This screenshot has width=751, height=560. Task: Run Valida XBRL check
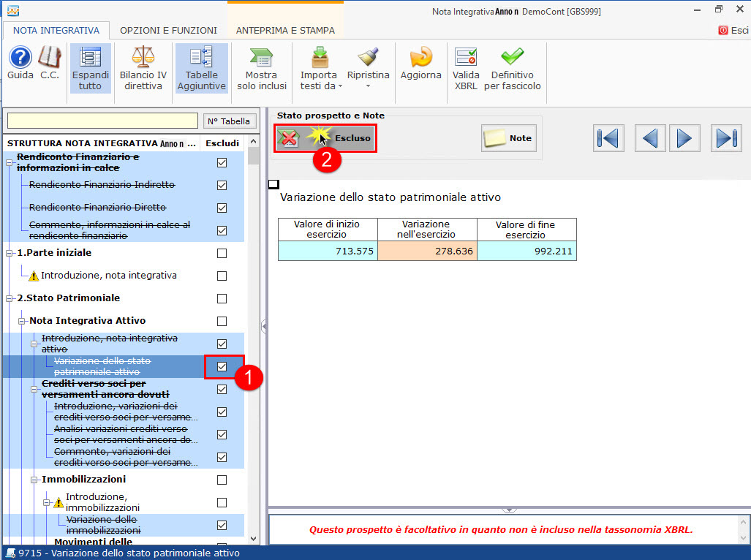466,68
